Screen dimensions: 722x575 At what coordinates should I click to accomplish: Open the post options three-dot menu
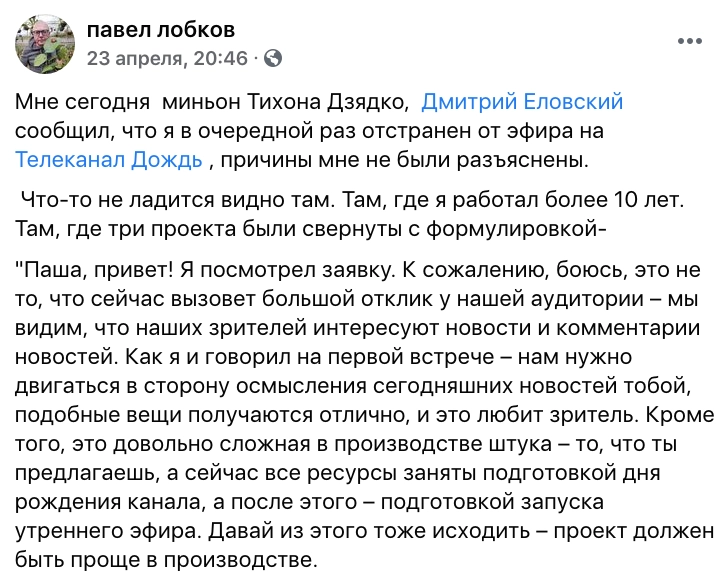(689, 41)
